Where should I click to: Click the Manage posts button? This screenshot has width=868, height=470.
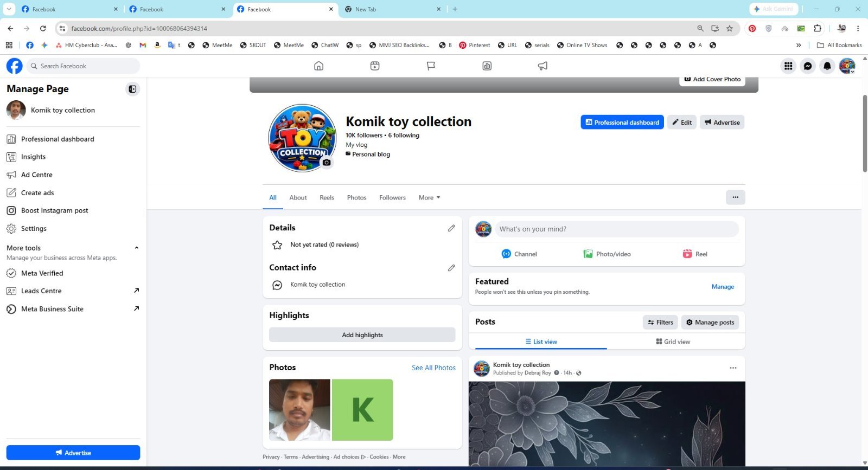coord(710,322)
